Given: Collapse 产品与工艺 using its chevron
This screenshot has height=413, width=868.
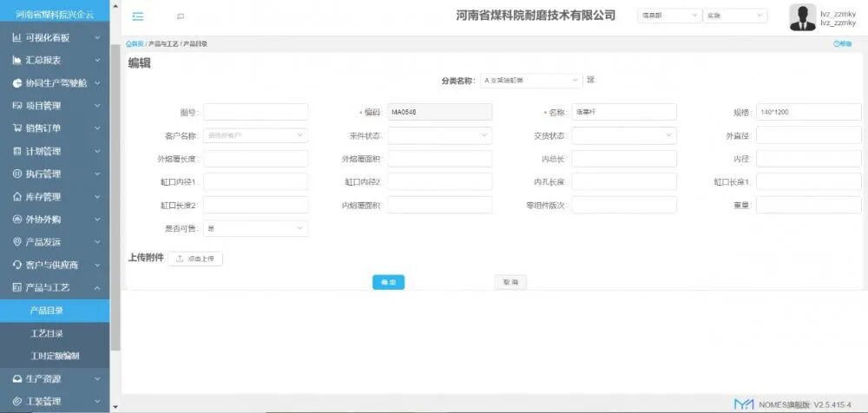Looking at the screenshot, I should point(97,288).
